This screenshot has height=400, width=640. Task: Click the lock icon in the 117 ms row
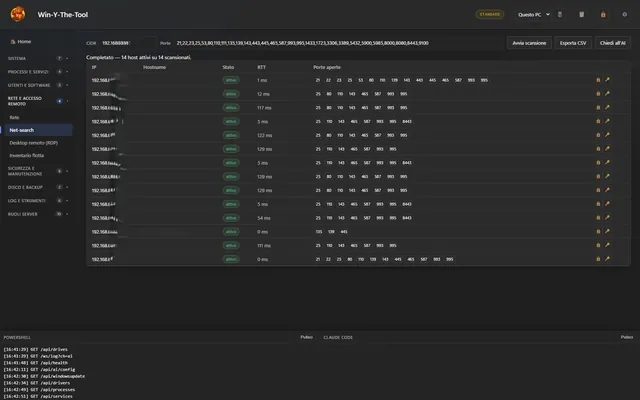coord(598,108)
